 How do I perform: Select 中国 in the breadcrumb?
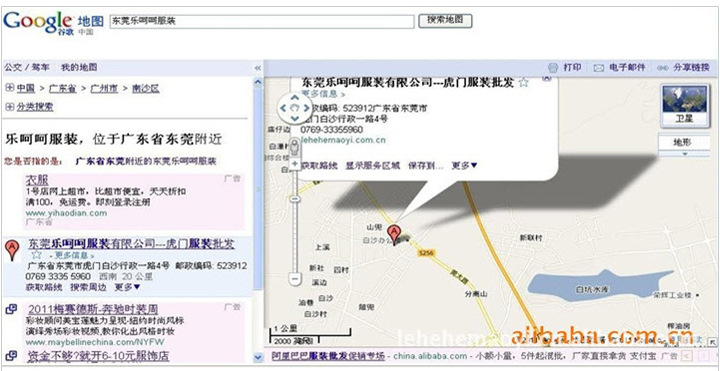[x=26, y=89]
